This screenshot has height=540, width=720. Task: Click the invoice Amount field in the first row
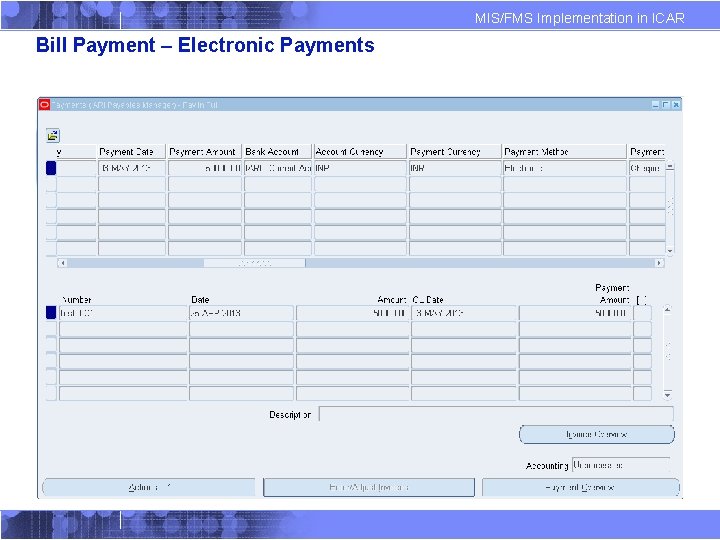point(352,313)
